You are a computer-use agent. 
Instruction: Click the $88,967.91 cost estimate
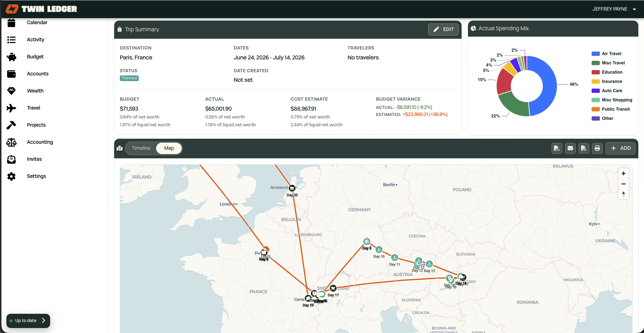(303, 109)
